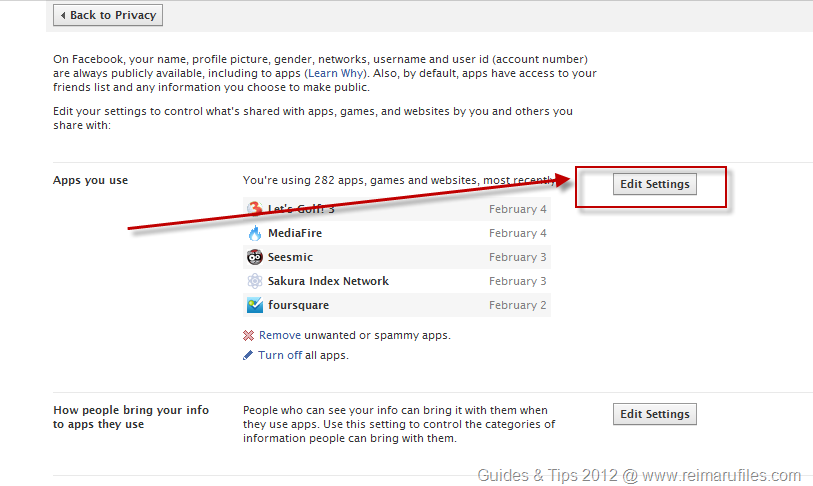Screen dimensions: 813x486
Task: Click the foursquare app icon
Action: tap(254, 305)
